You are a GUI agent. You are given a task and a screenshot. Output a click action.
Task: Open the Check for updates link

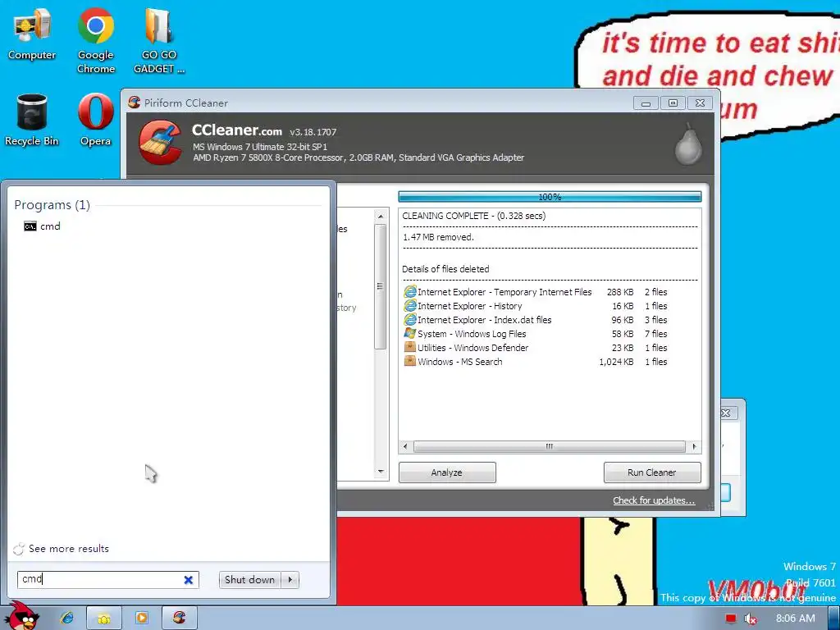tap(654, 500)
